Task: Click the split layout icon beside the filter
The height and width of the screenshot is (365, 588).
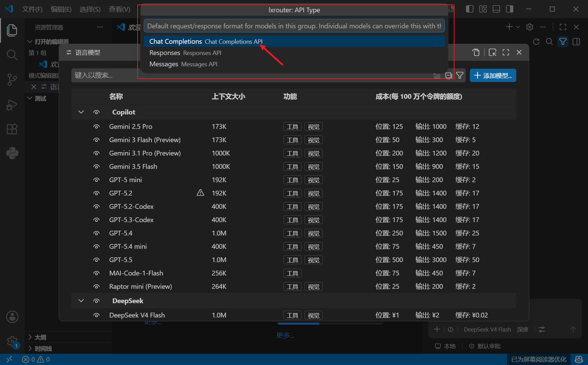Action: pos(576,42)
